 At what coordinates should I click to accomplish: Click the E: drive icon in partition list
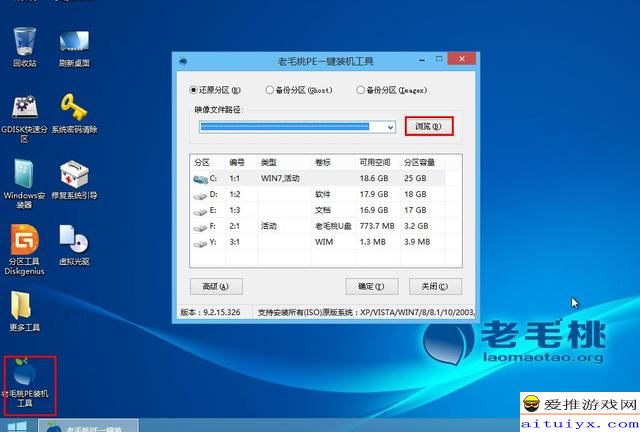(200, 211)
